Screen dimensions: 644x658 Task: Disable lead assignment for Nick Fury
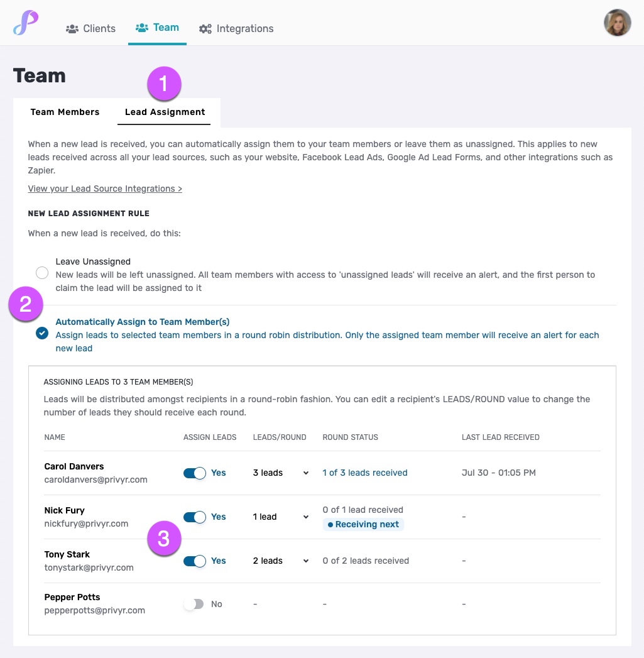194,517
